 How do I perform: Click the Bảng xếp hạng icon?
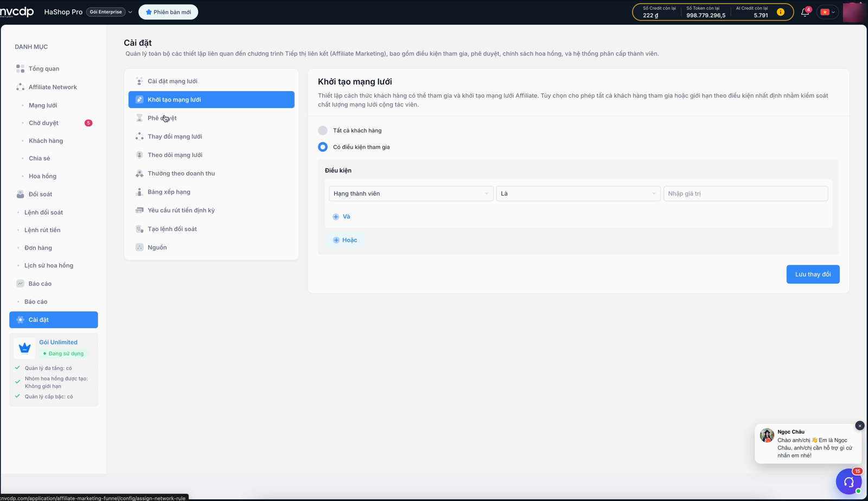pos(139,192)
